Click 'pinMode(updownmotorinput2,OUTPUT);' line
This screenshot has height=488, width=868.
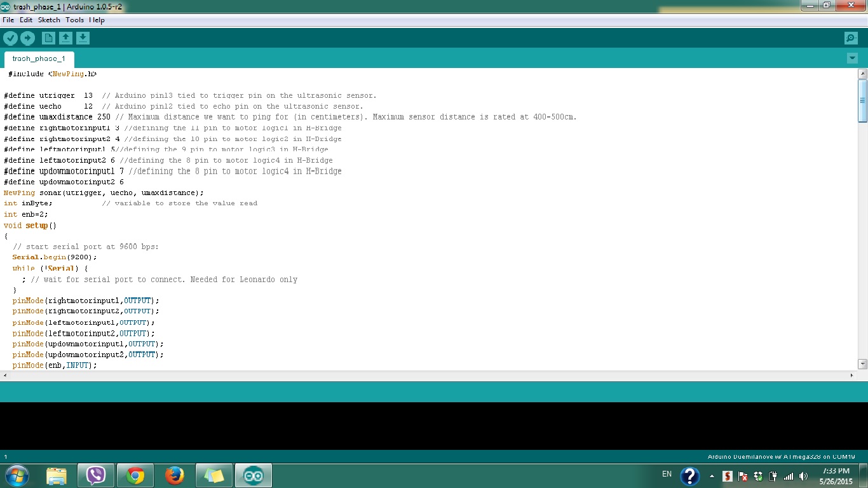coord(88,355)
